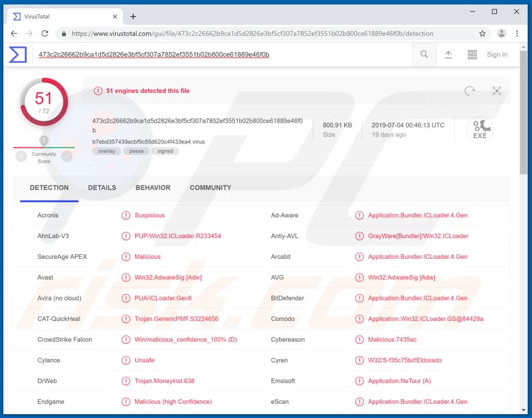This screenshot has height=418, width=532.
Task: Click the browser address bar URL
Action: pyautogui.click(x=252, y=34)
